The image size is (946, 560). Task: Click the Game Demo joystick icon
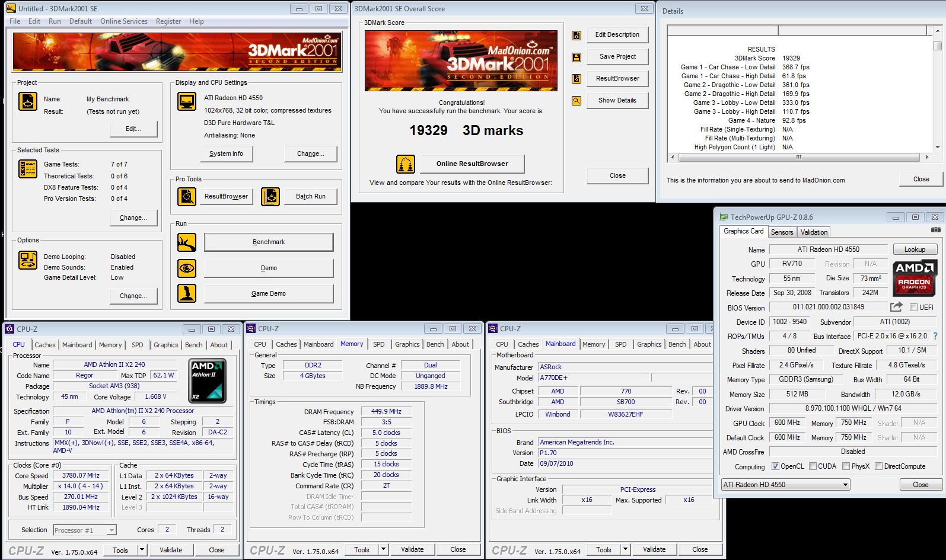(x=187, y=293)
